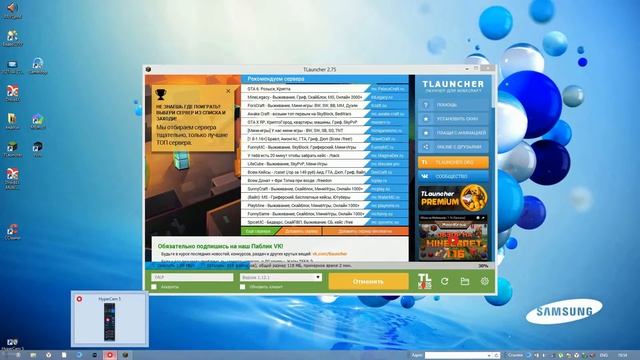Open the CCleaner desktop shortcut
The width and height of the screenshot is (640, 360).
pos(12,232)
